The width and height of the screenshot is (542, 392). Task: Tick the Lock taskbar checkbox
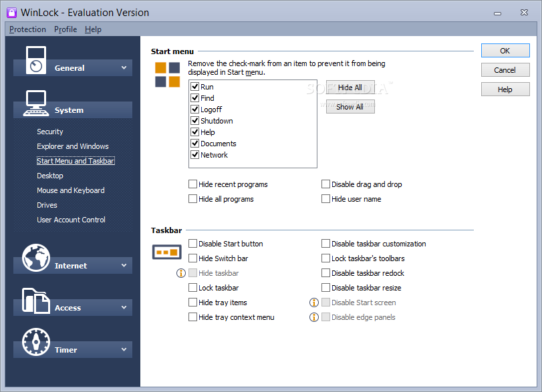192,288
